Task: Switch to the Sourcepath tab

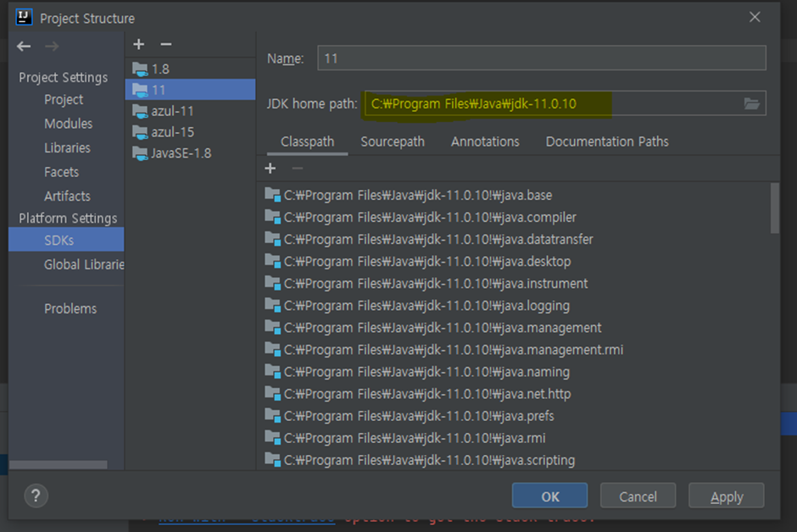Action: coord(393,141)
